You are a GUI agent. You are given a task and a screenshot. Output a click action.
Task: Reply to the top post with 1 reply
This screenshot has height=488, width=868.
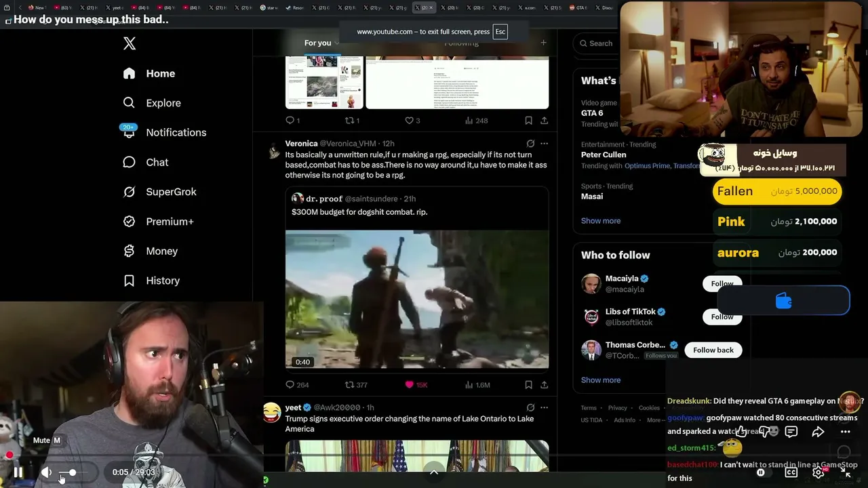click(x=292, y=121)
